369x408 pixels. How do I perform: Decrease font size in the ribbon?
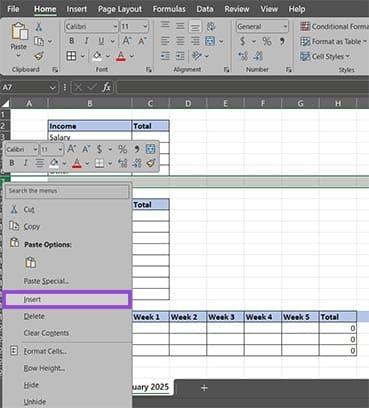tap(142, 41)
